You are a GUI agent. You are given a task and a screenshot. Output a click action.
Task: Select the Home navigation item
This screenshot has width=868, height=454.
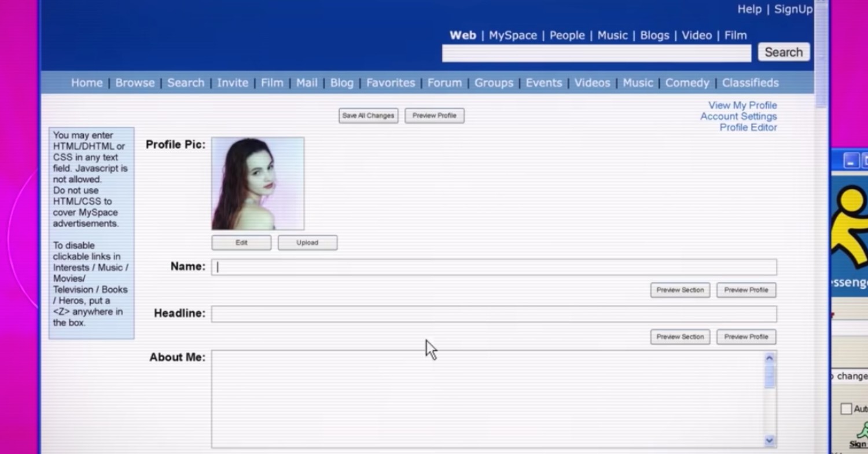(x=87, y=83)
